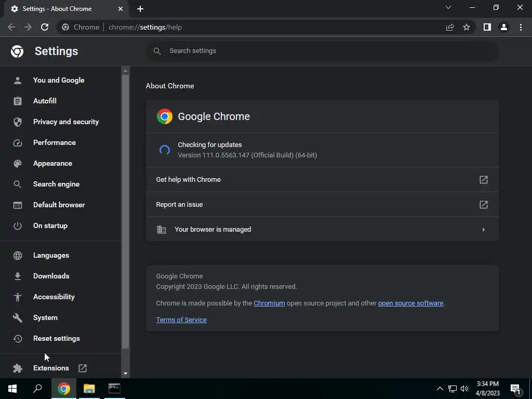Open taskbar search magnifier

(x=37, y=389)
